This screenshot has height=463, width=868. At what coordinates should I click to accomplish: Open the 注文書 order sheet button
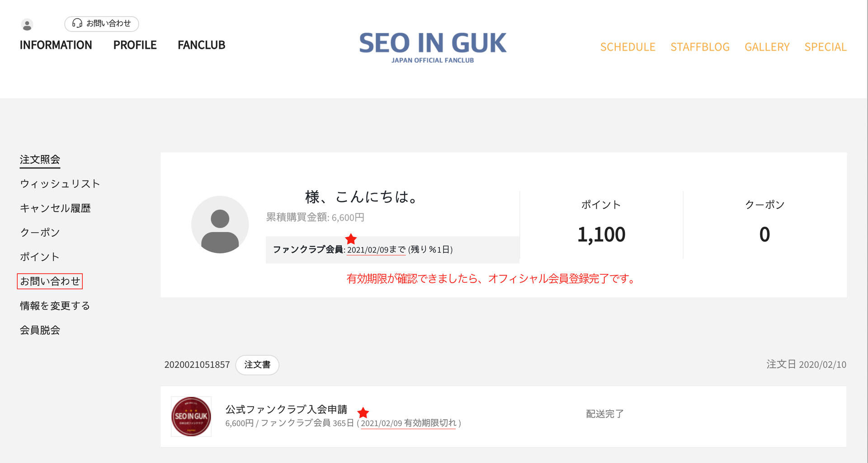point(257,365)
